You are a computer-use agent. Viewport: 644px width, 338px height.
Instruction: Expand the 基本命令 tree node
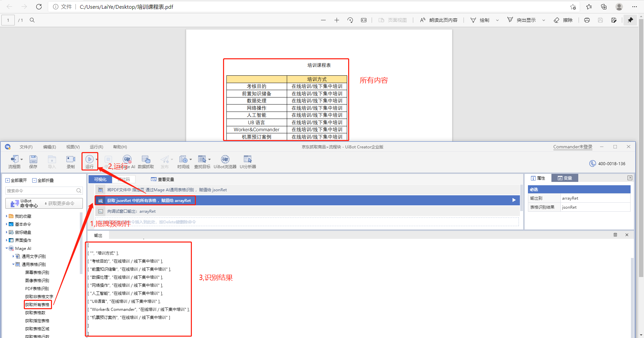(x=7, y=224)
